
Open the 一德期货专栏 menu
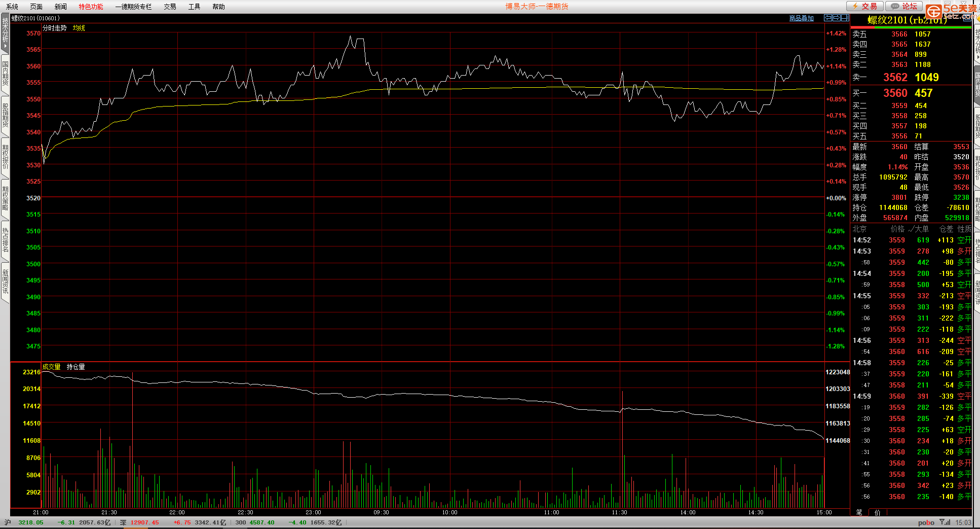133,7
